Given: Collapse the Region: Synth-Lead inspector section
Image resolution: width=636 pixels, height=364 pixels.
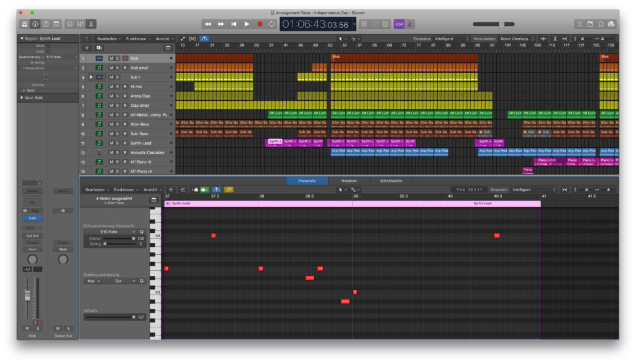Looking at the screenshot, I should pyautogui.click(x=22, y=39).
